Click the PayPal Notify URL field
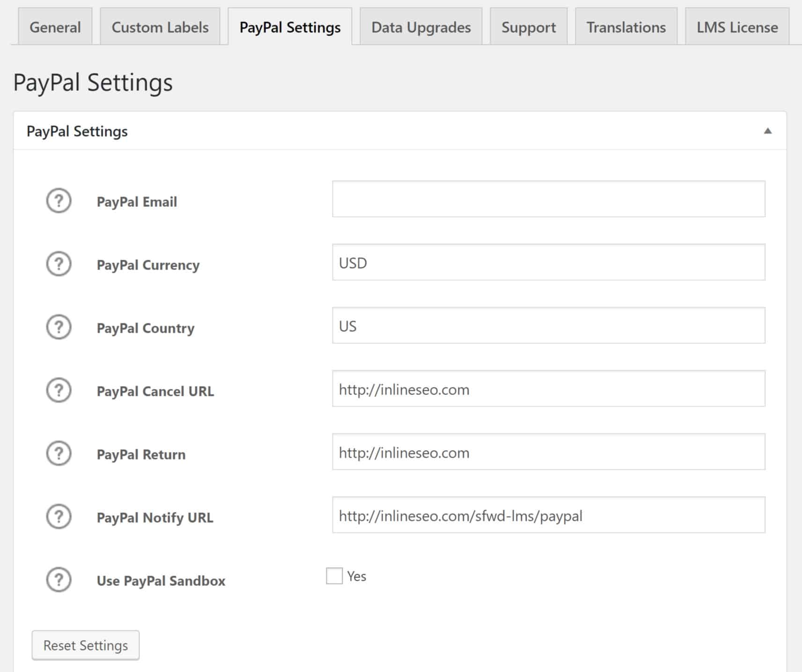The image size is (802, 672). (549, 515)
